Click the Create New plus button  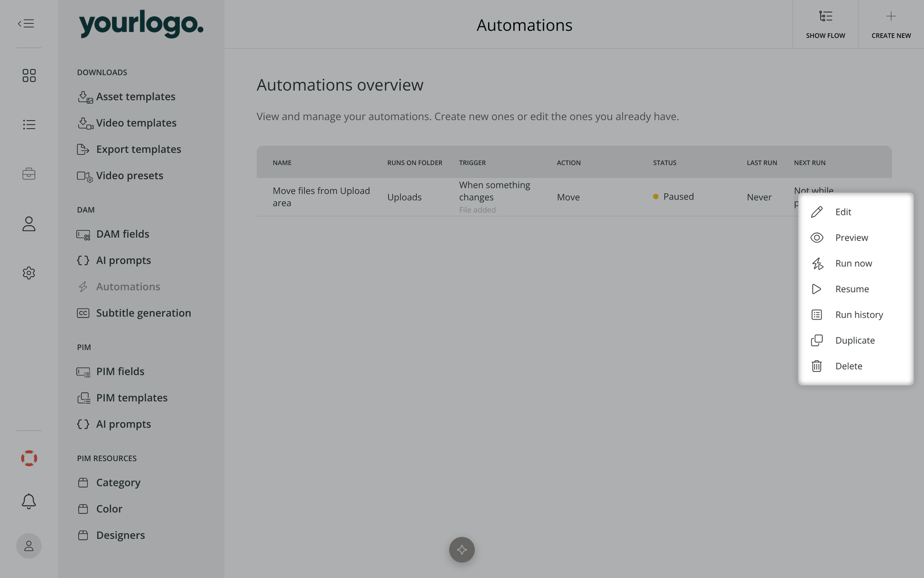[x=891, y=24]
